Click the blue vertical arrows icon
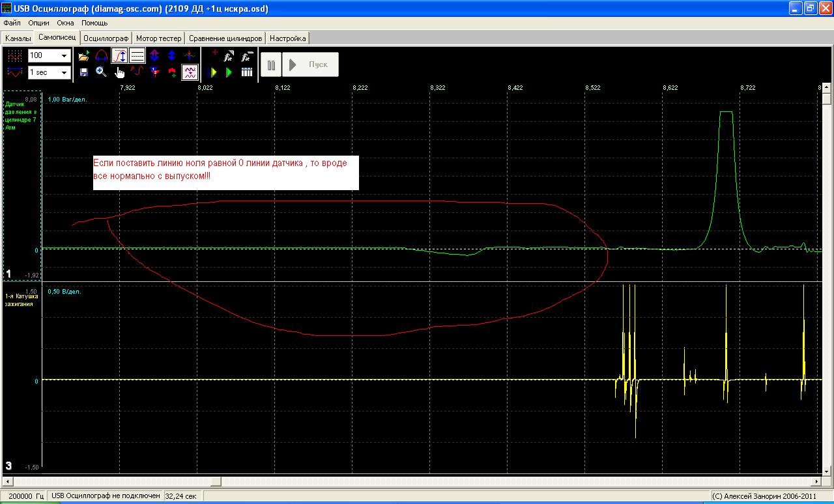The height and width of the screenshot is (504, 834). 172,56
